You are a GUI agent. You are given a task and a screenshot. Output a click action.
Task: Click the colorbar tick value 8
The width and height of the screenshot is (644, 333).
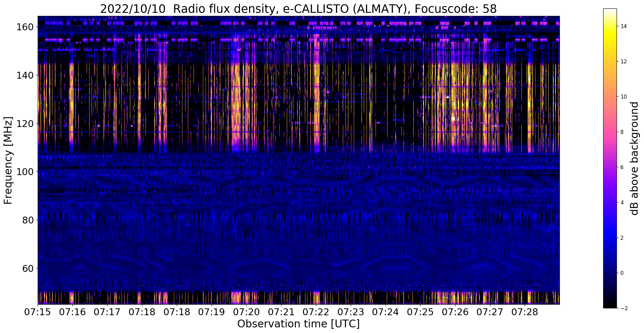622,132
